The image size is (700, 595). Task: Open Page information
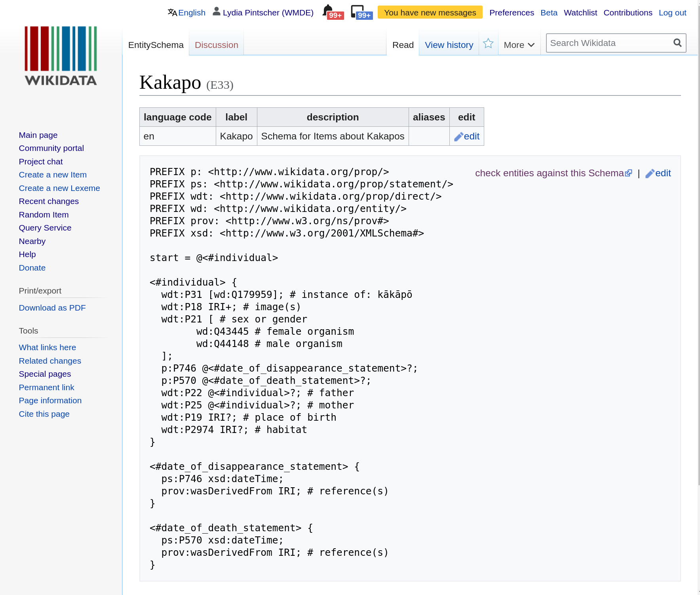(x=50, y=400)
